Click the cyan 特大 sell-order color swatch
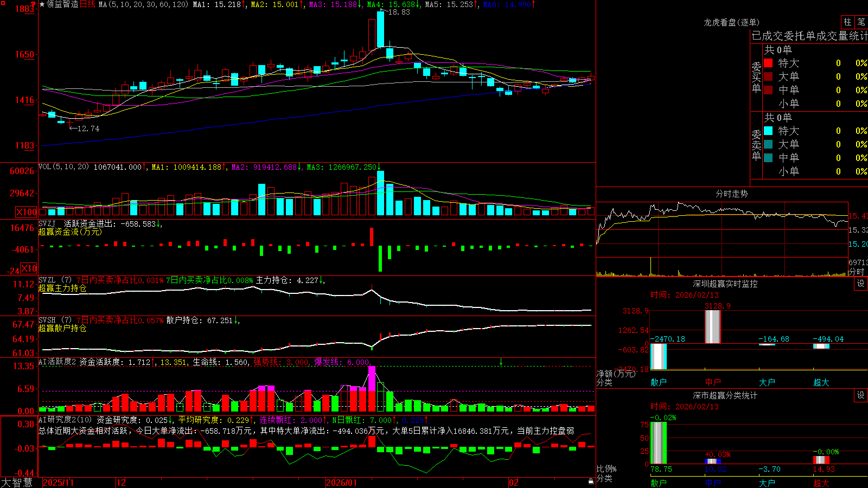 click(x=768, y=131)
